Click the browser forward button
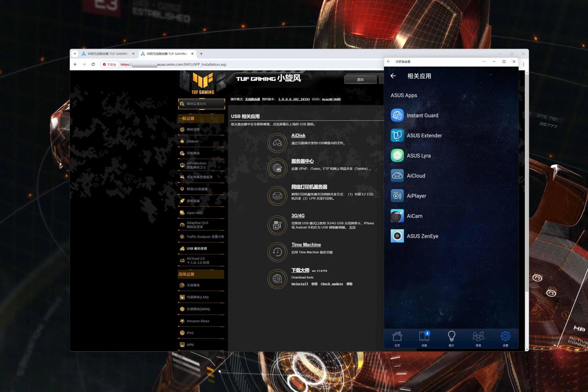Image resolution: width=588 pixels, height=392 pixels. coord(84,64)
